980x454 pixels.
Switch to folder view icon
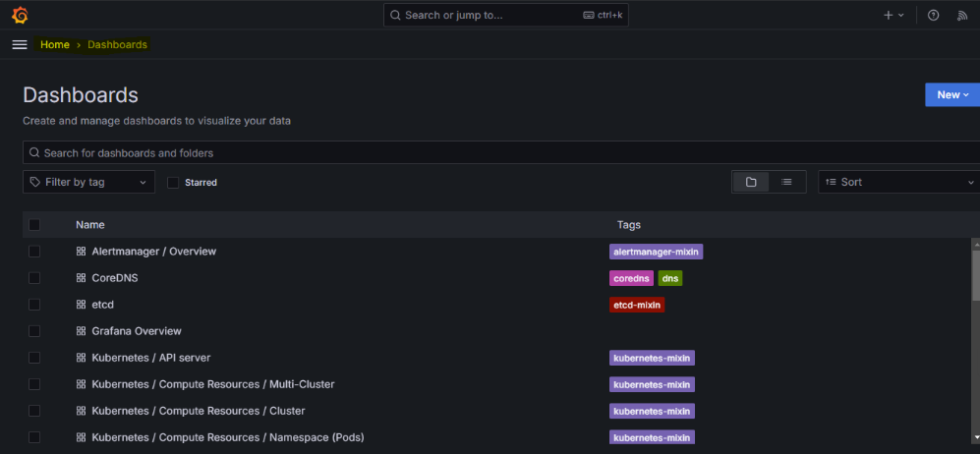point(751,182)
